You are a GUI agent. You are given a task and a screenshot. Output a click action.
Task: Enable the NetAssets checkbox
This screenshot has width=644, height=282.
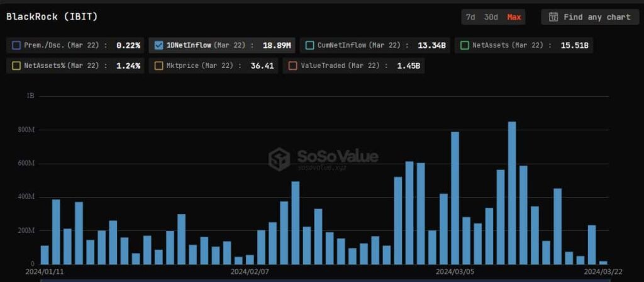(465, 45)
